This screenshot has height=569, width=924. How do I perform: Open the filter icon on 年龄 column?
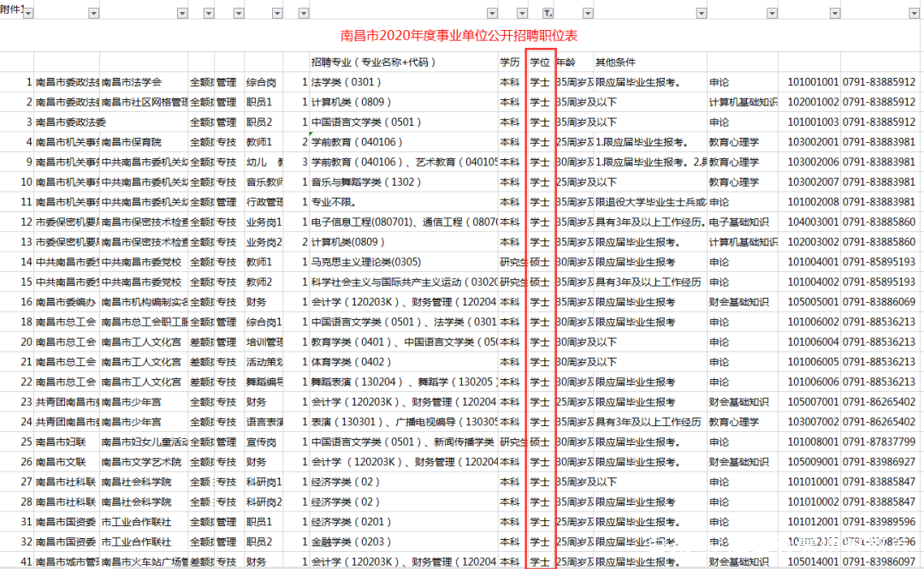pyautogui.click(x=587, y=13)
